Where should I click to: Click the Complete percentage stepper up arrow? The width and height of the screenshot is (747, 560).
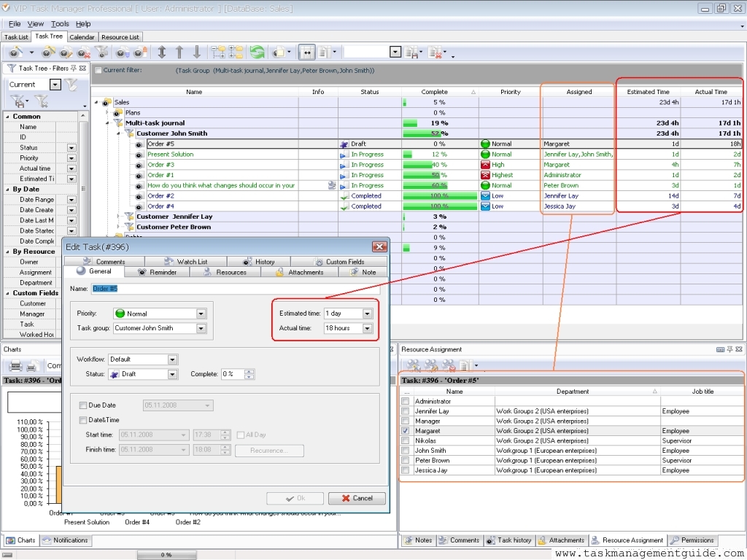pos(249,371)
